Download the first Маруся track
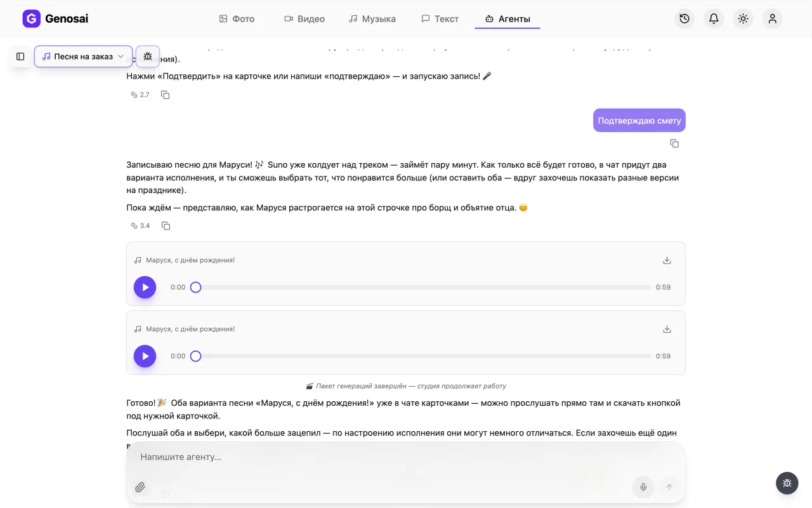Viewport: 812px width, 508px height. click(x=667, y=260)
